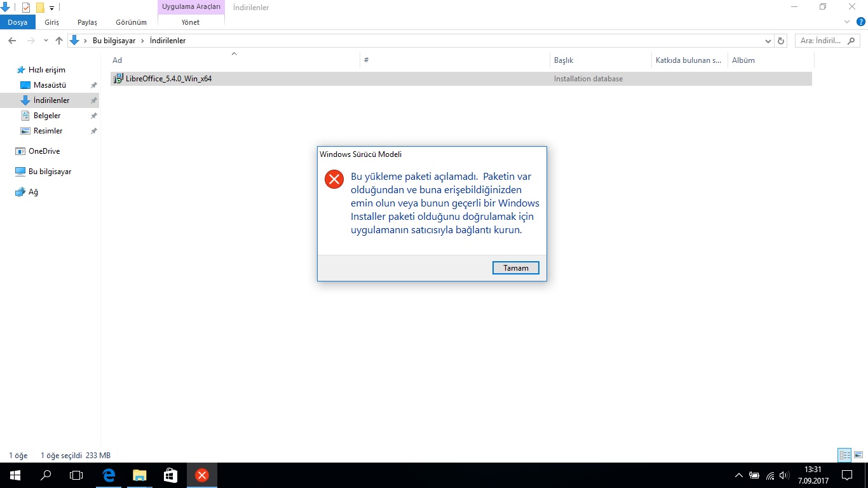Switch to details view layout button

coord(844,455)
